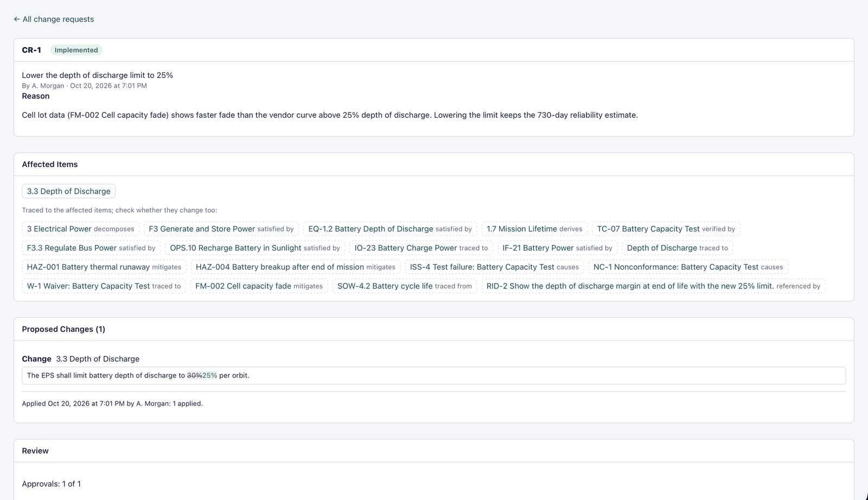Click the Affected Items section heading
The image size is (868, 500).
coord(50,164)
